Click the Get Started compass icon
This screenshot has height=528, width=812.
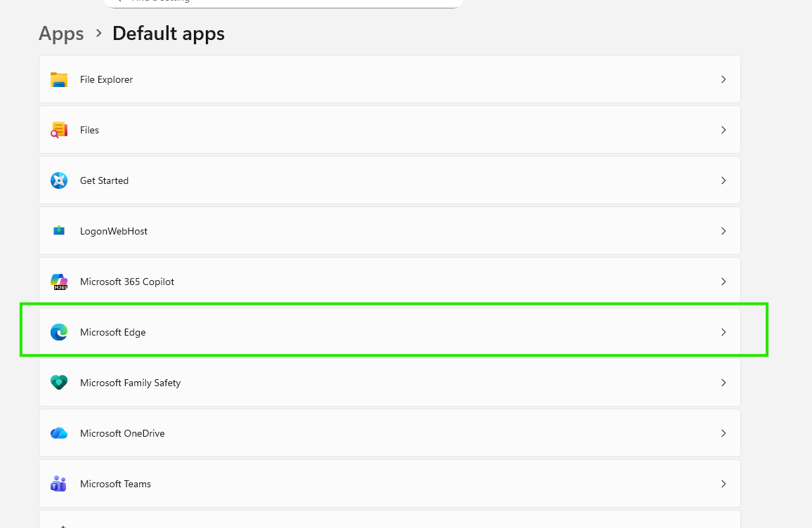coord(59,180)
